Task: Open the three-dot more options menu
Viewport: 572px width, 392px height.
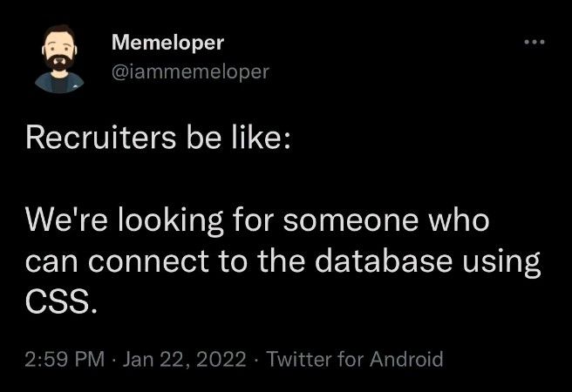Action: coord(535,42)
